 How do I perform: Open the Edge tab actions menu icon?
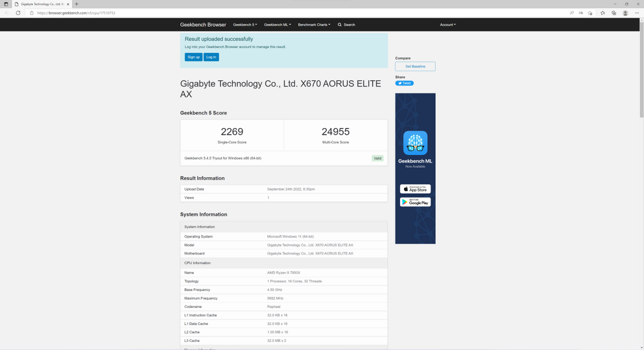[x=6, y=4]
